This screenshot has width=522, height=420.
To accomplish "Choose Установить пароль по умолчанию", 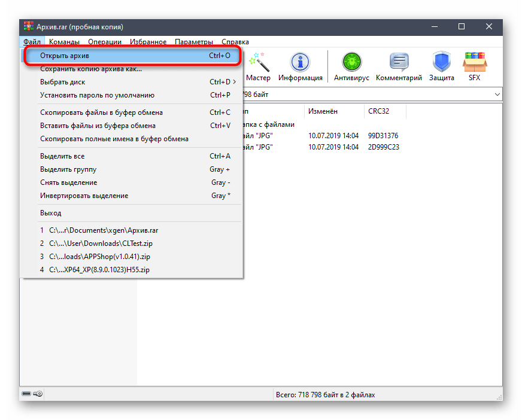I will click(x=132, y=95).
